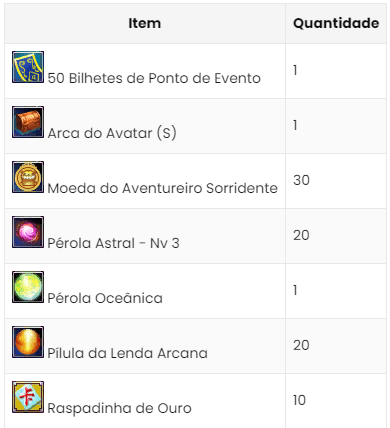Click quantity 20 in the Pérola Astral row
This screenshot has height=428, width=390.
[x=301, y=235]
